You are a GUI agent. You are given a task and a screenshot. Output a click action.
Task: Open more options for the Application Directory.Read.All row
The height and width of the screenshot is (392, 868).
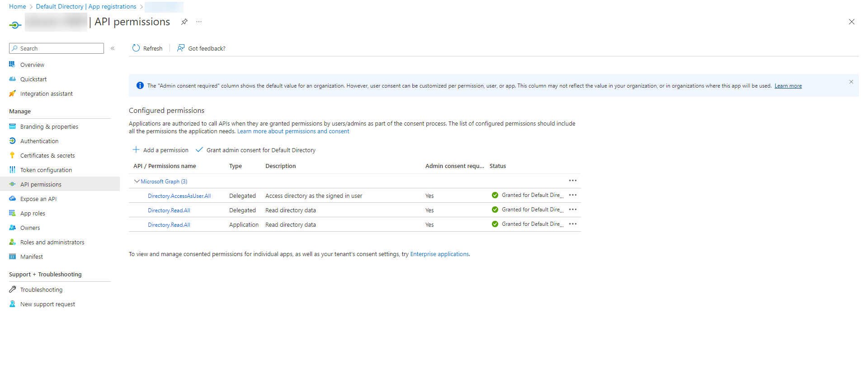pyautogui.click(x=573, y=224)
